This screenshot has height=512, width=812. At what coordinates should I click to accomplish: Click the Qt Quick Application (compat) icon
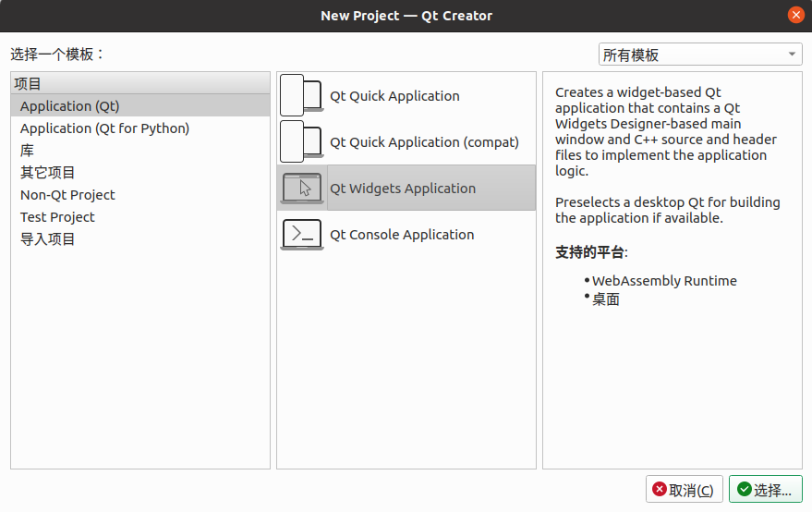[302, 141]
